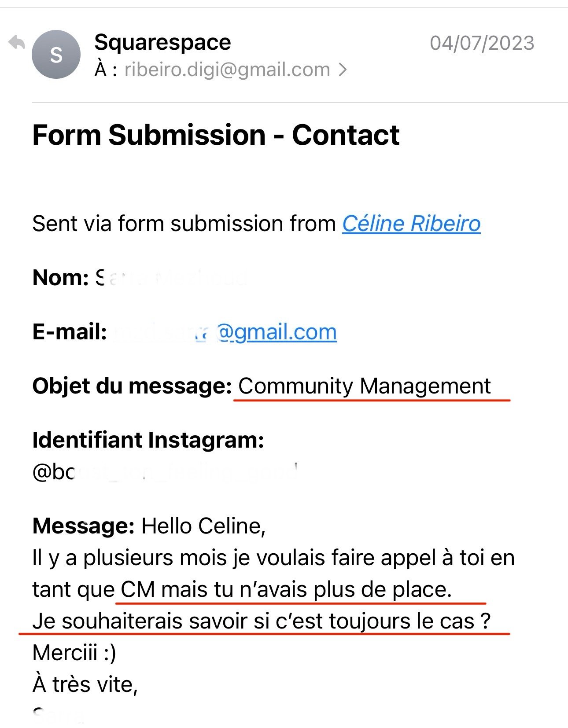The image size is (568, 728).
Task: Tap the Identifiant Instagram label
Action: click(x=148, y=440)
